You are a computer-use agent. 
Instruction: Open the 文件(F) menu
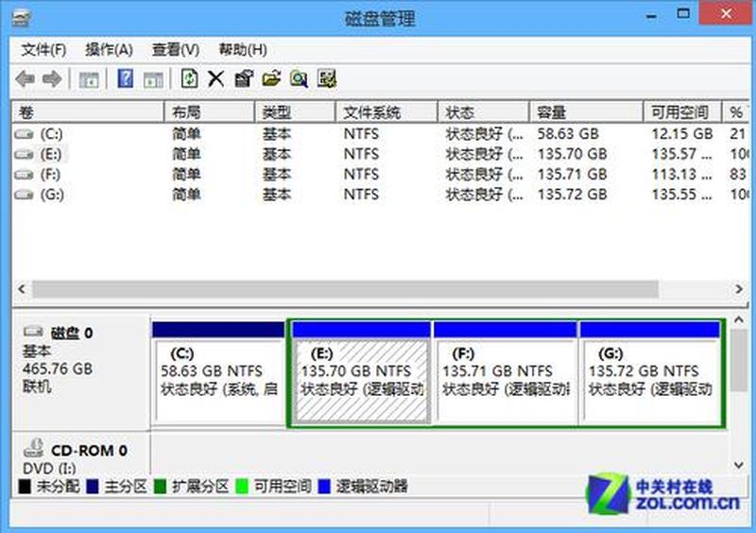pyautogui.click(x=43, y=50)
